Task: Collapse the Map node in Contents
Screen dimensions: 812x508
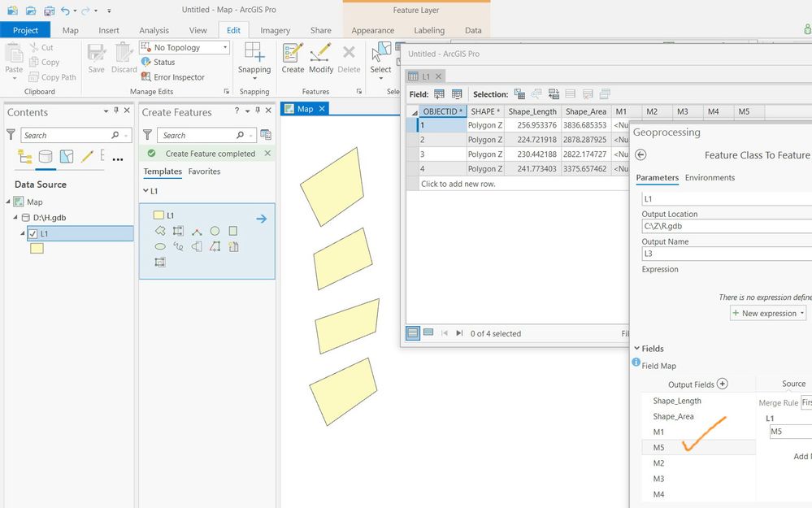Action: tap(8, 202)
